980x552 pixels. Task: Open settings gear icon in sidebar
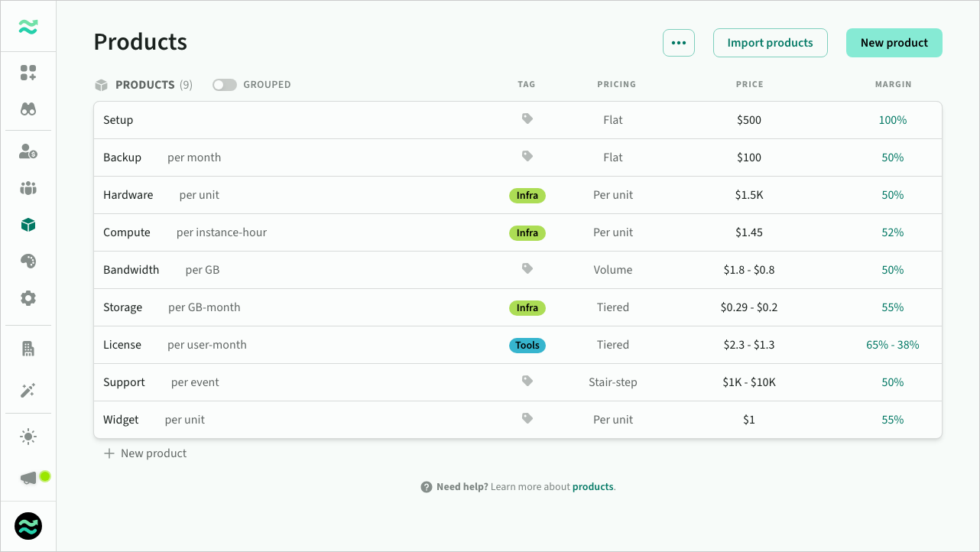pyautogui.click(x=28, y=298)
